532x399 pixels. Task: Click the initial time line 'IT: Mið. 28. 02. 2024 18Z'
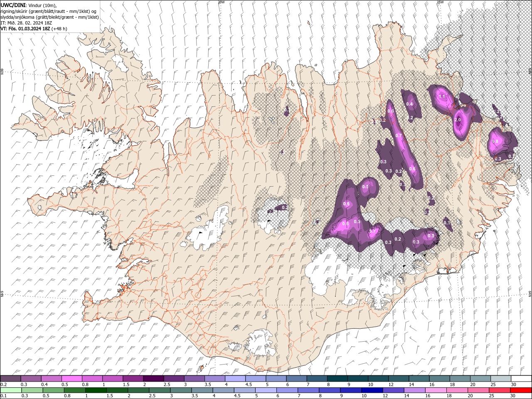[x=25, y=23]
